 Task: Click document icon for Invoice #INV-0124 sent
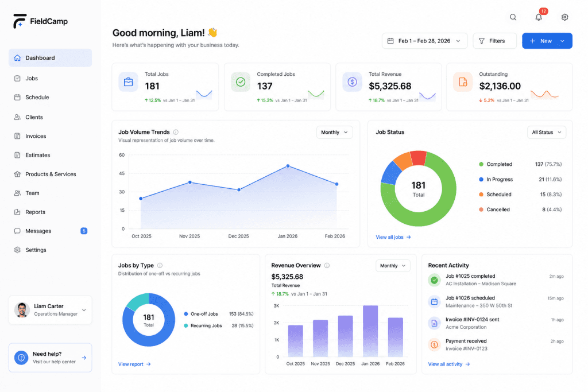point(434,323)
